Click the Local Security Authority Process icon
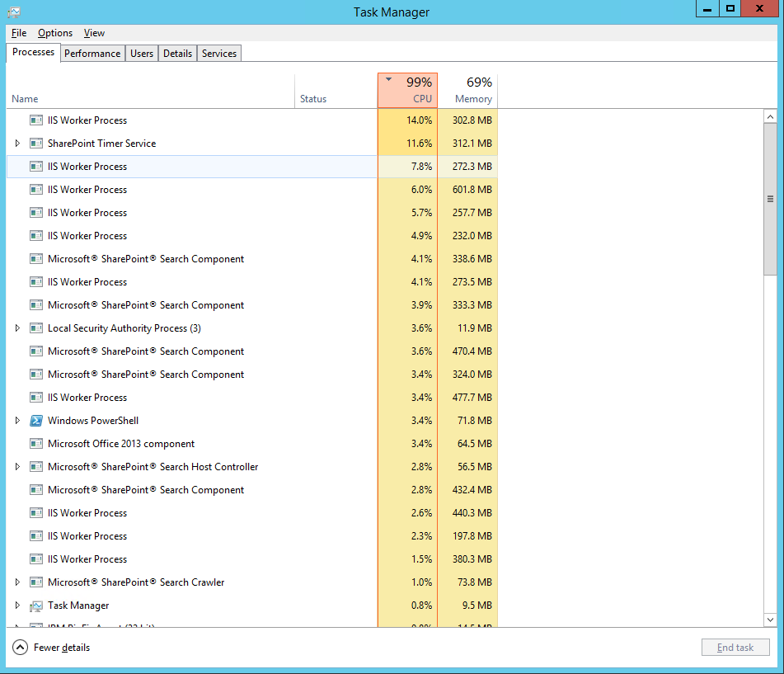784x674 pixels. [36, 328]
